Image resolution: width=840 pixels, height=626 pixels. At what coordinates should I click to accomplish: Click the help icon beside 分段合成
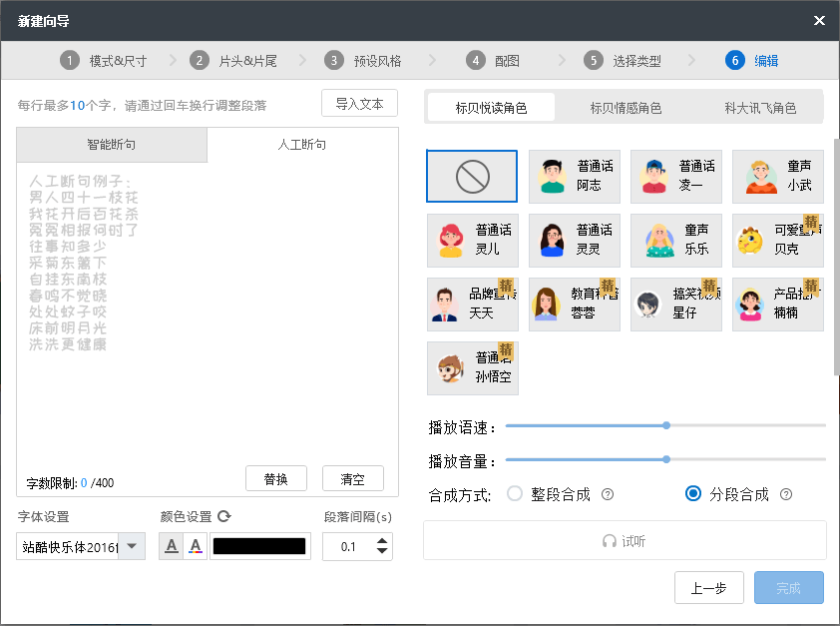(x=786, y=494)
